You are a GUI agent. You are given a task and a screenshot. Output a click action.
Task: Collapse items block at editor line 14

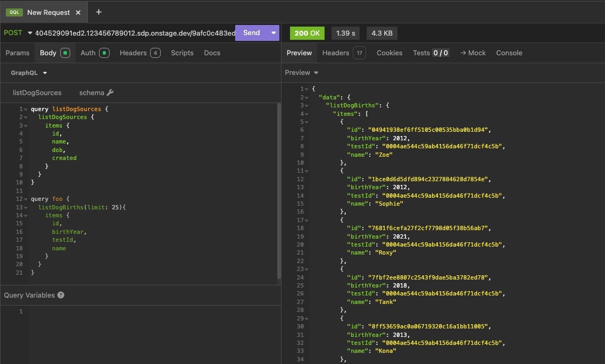[x=26, y=216]
